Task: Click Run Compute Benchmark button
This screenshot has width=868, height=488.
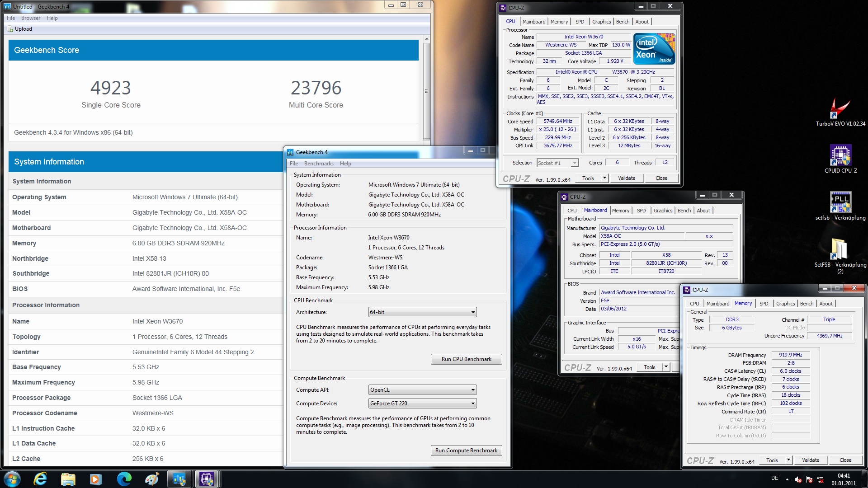Action: coord(466,450)
